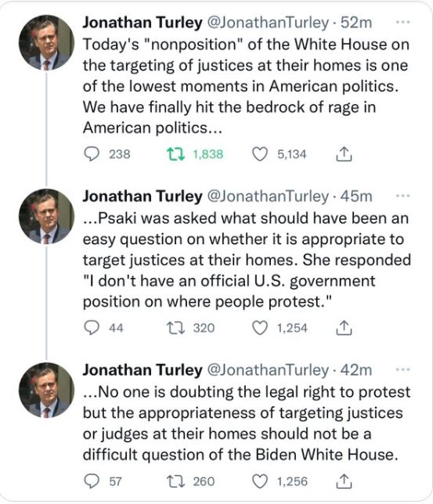Share the 52m tweet about White House nonposition
The width and height of the screenshot is (433, 504).
point(344,154)
